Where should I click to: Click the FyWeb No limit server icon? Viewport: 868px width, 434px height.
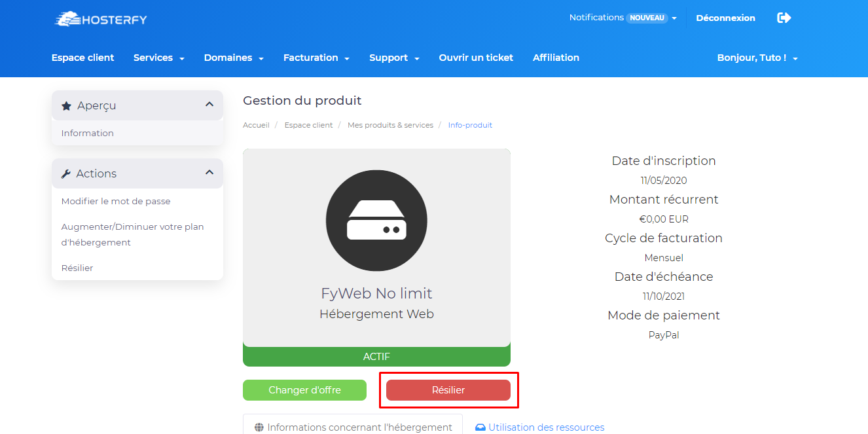coord(376,219)
